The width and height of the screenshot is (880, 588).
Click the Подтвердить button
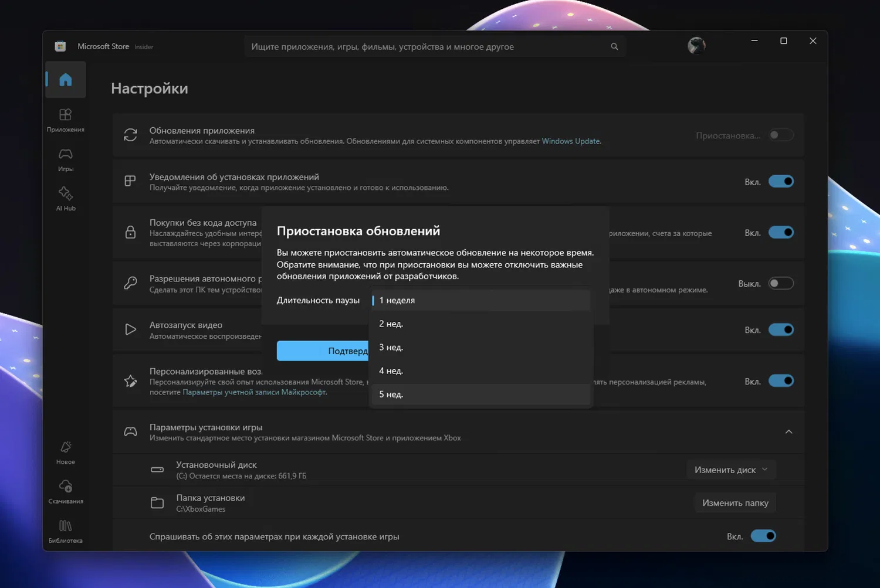[323, 351]
